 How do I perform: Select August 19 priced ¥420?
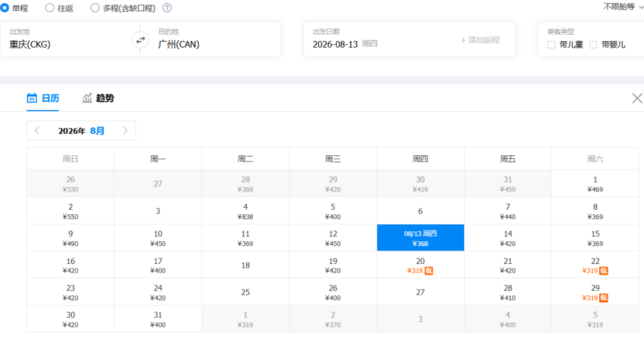333,265
